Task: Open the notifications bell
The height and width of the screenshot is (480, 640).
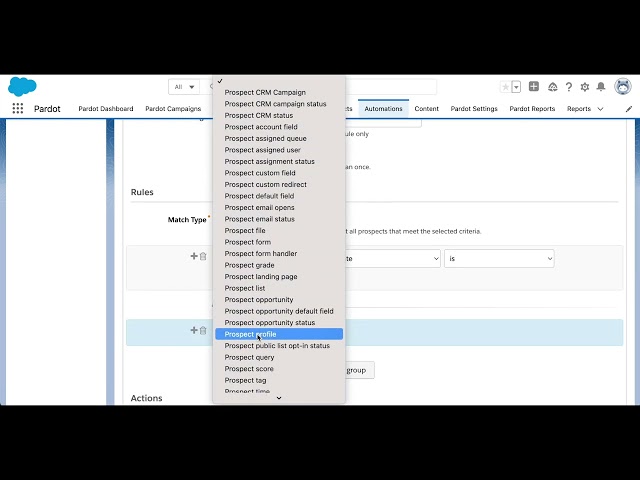Action: point(601,87)
